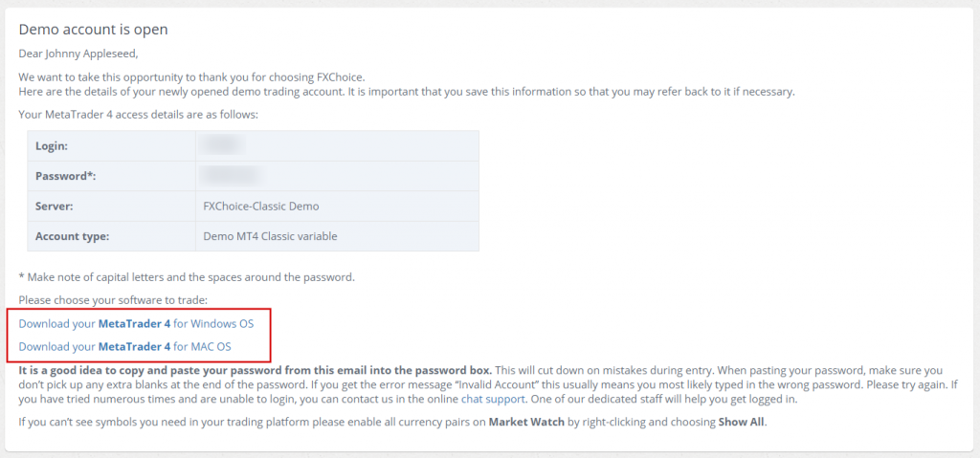Click the Dear Johnny Appleseed greeting
Screen dimensions: 980x458
tap(78, 54)
